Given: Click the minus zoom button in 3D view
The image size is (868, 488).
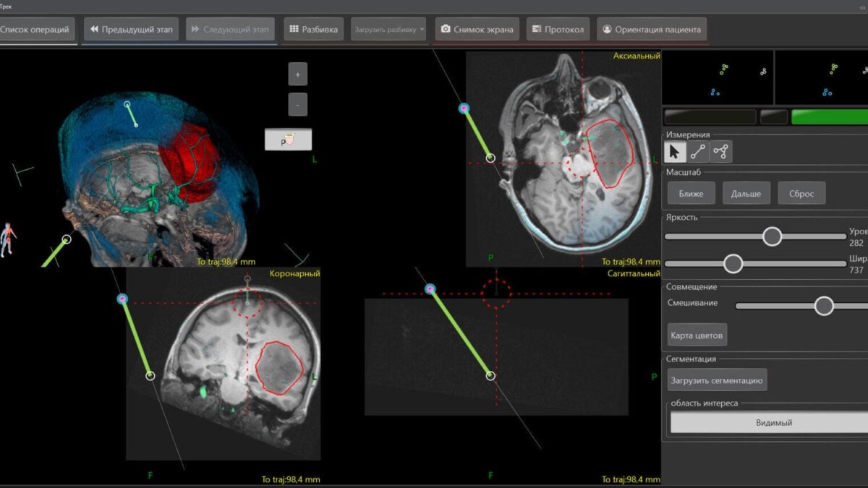Looking at the screenshot, I should pos(297,105).
